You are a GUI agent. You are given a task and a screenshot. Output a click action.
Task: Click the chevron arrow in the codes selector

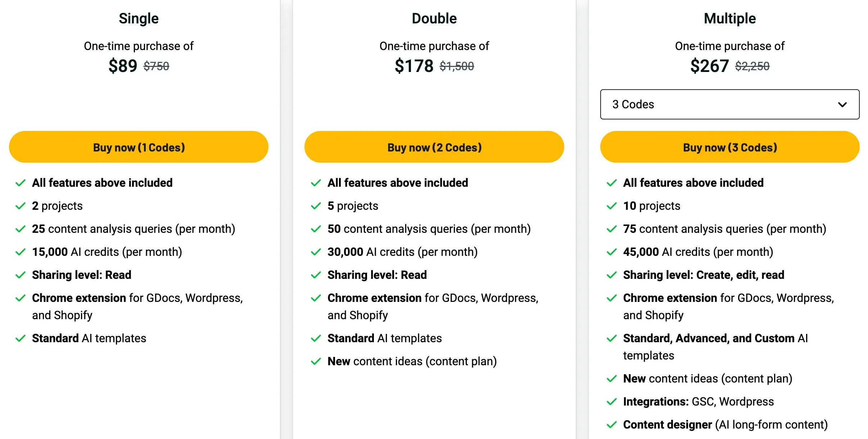point(842,105)
